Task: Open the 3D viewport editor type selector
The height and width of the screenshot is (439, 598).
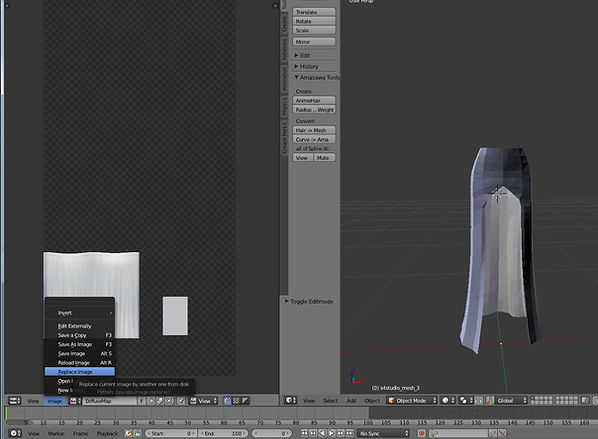Action: (x=291, y=400)
